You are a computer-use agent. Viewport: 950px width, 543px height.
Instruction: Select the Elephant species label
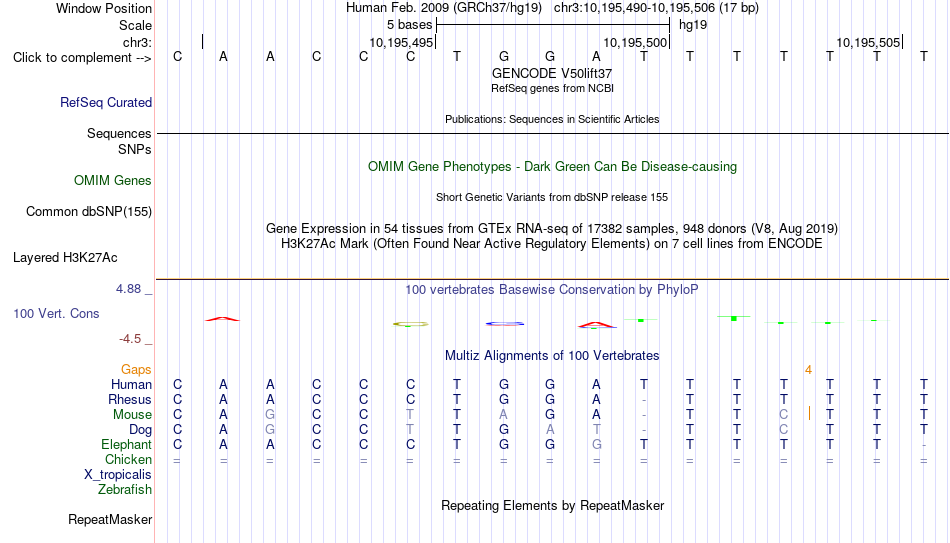(x=127, y=445)
